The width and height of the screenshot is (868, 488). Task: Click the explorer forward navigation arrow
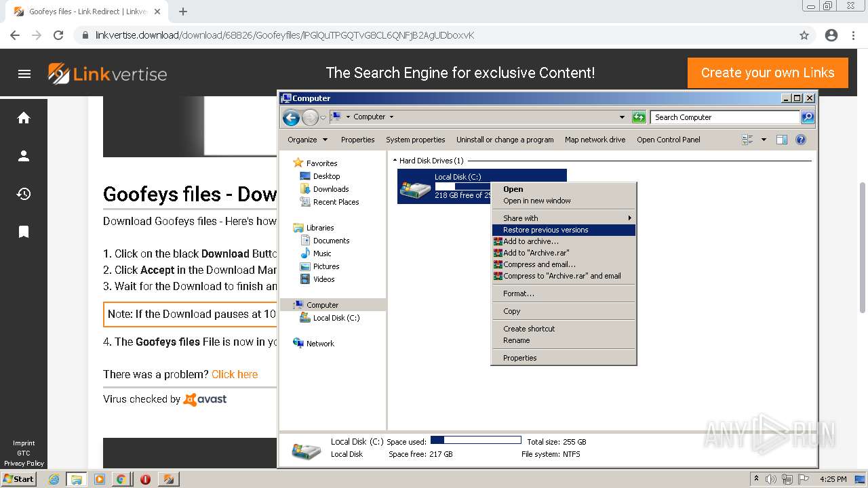pyautogui.click(x=310, y=117)
